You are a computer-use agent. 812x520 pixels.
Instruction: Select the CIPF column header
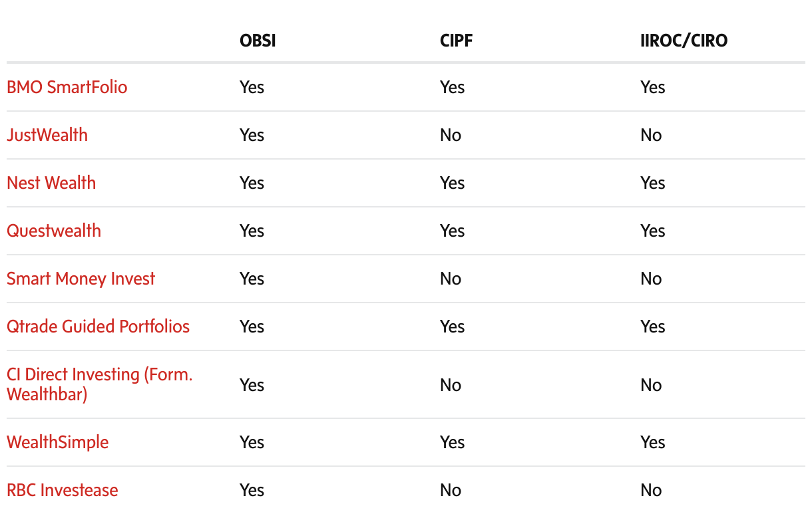pos(457,41)
